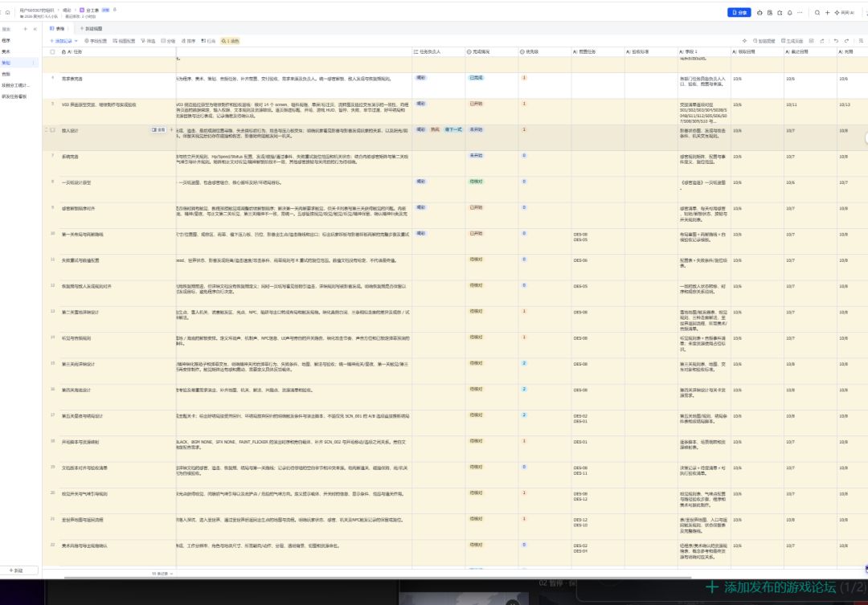The width and height of the screenshot is (868, 605).
Task: Expand the arrow next to 添加记录
Action: tap(76, 41)
